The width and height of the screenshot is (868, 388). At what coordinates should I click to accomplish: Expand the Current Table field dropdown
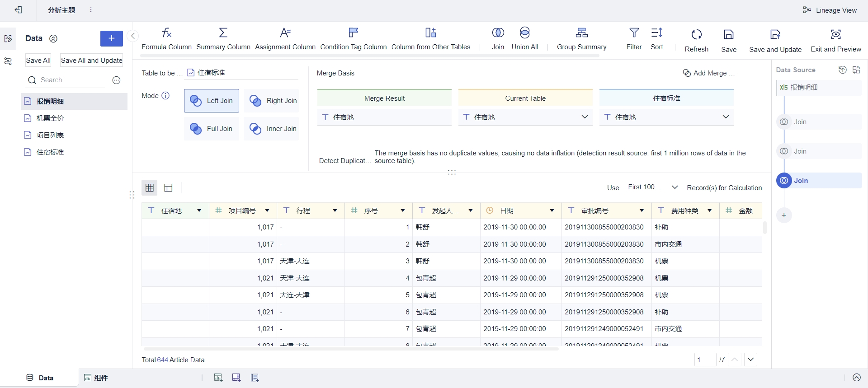click(x=584, y=117)
